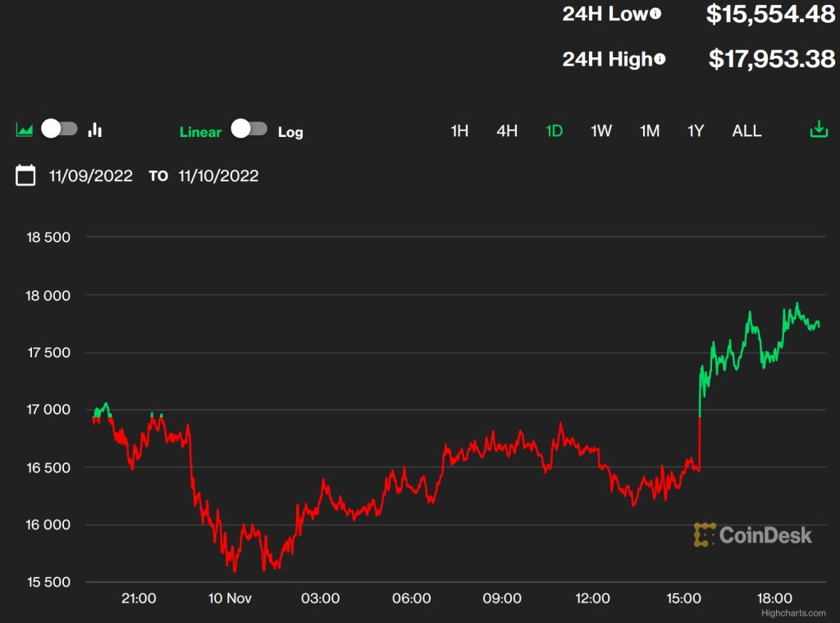Select the Log scale label
The height and width of the screenshot is (623, 840).
[290, 132]
